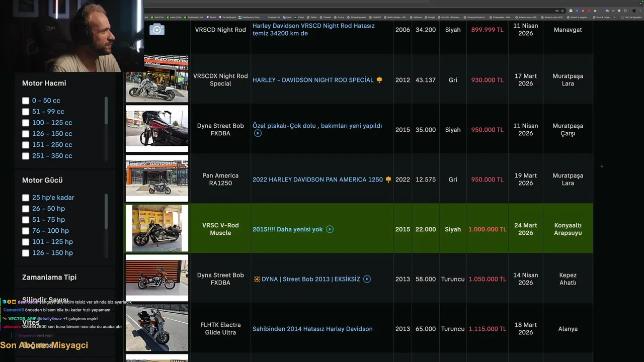Open the iCloud bookmark

click(299, 17)
